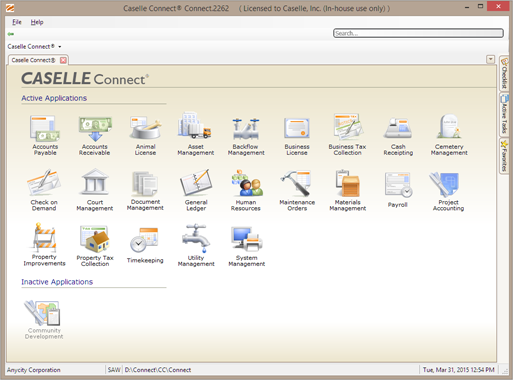The height and width of the screenshot is (380, 513).
Task: Open the Checklist side panel
Action: pyautogui.click(x=504, y=73)
